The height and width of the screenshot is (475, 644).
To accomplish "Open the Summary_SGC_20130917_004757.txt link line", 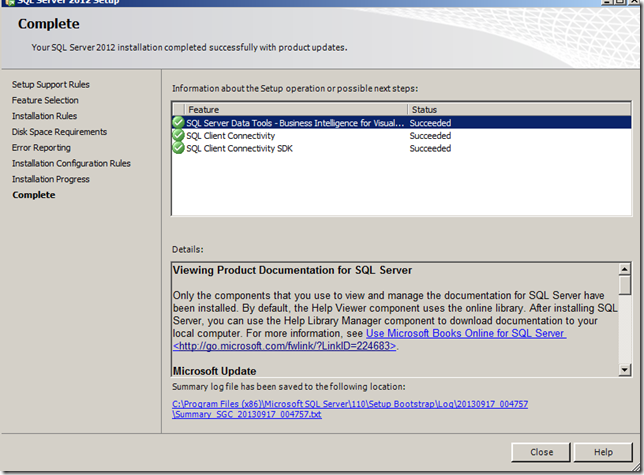I will (x=247, y=414).
